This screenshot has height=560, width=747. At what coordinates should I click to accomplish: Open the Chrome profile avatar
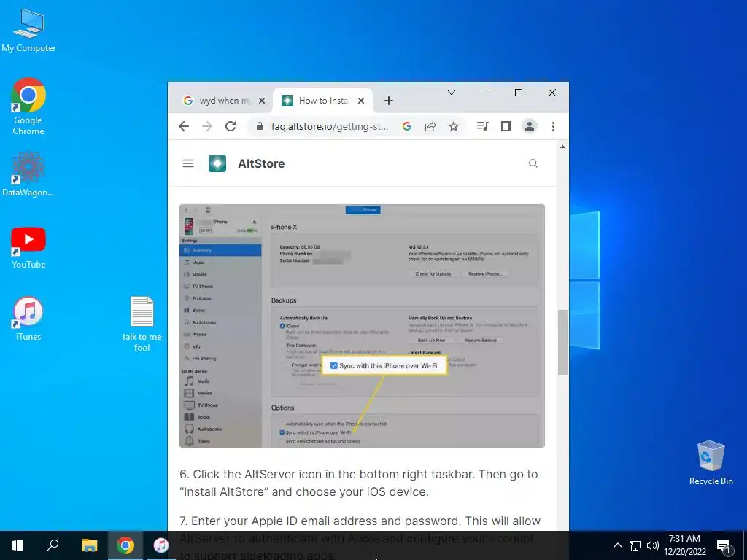click(x=530, y=126)
